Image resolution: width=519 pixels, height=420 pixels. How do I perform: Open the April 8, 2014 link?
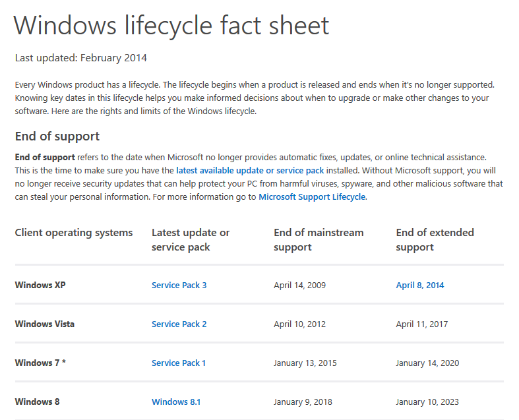[419, 285]
